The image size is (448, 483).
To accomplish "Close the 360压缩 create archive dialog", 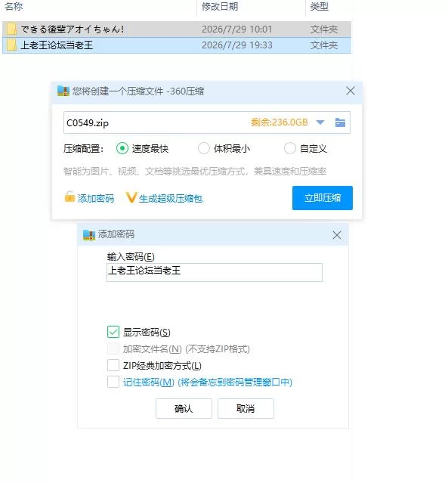I will (351, 91).
